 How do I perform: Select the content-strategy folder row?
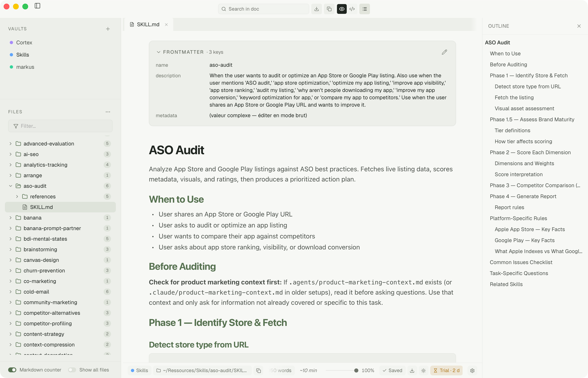60,334
